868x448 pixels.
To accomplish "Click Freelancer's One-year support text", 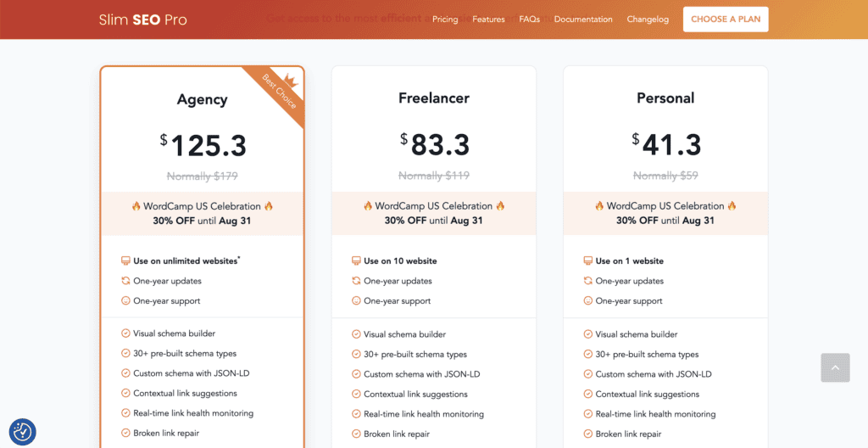I will (397, 300).
